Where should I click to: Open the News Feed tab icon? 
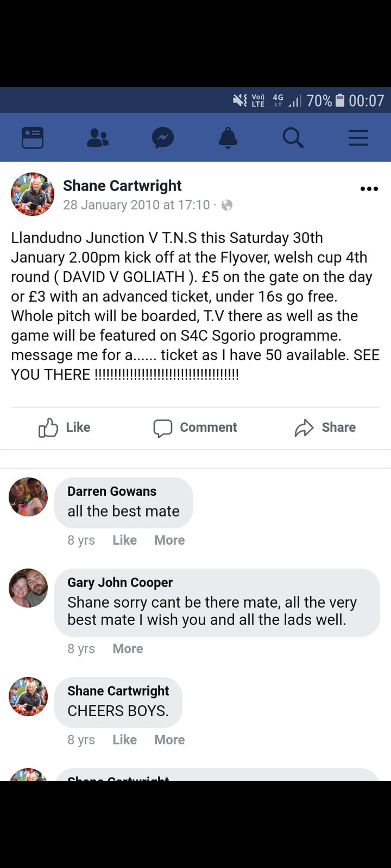pos(33,137)
